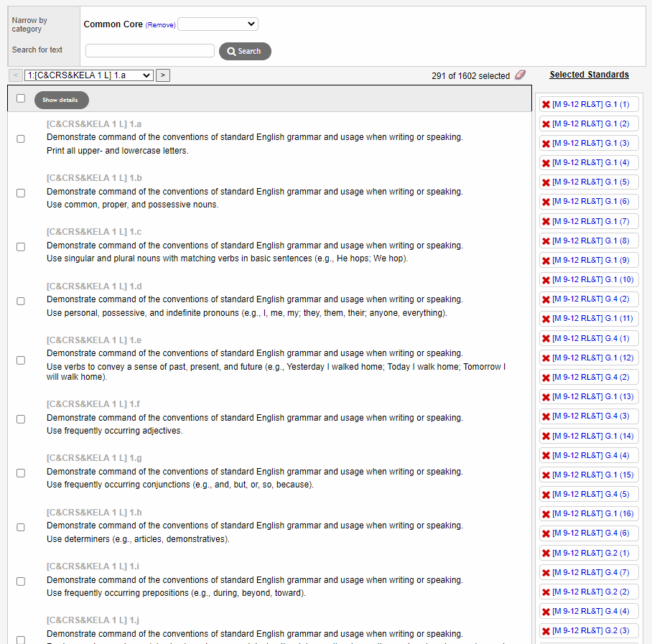Remove standard [M 9-12 RL&T] G.1 (16)
This screenshot has height=644, width=652.
(x=546, y=513)
